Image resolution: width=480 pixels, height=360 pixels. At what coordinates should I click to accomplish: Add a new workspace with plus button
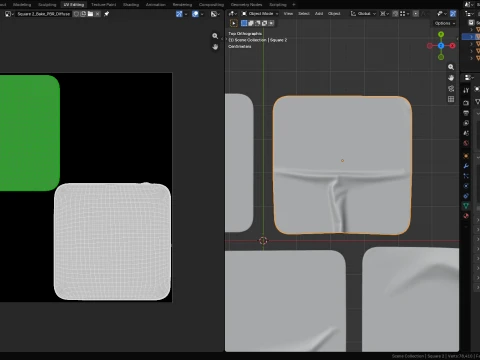click(x=294, y=5)
